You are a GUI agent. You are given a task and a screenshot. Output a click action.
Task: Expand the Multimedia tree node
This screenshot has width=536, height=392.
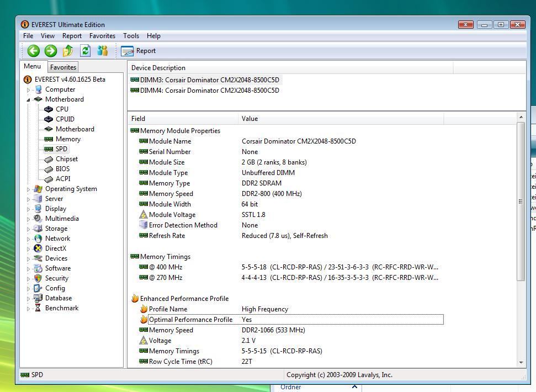point(28,219)
